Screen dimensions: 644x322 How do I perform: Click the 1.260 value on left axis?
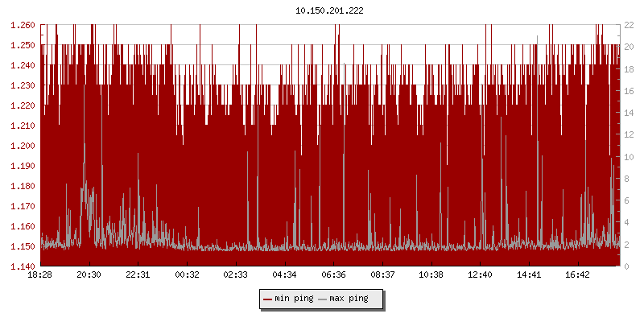[x=22, y=25]
